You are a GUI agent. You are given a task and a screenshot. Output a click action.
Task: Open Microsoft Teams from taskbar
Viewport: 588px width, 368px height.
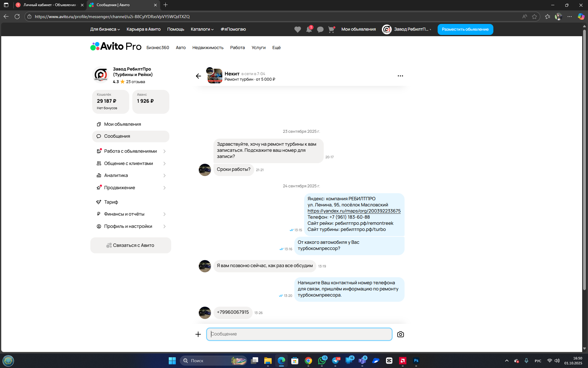point(363,361)
